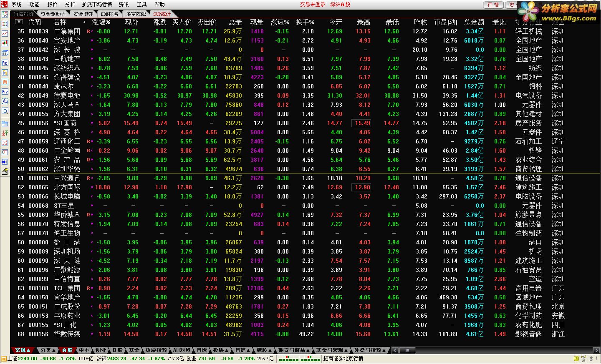Click the 交易未登录 link in title bar
The image size is (601, 364).
pos(313,5)
